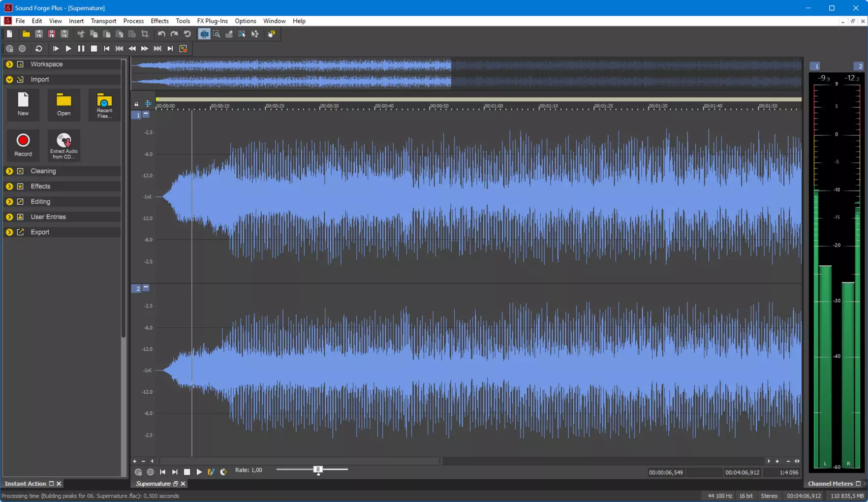Viewport: 868px width, 502px height.
Task: Click the overview waveform strip at top
Action: [x=466, y=74]
